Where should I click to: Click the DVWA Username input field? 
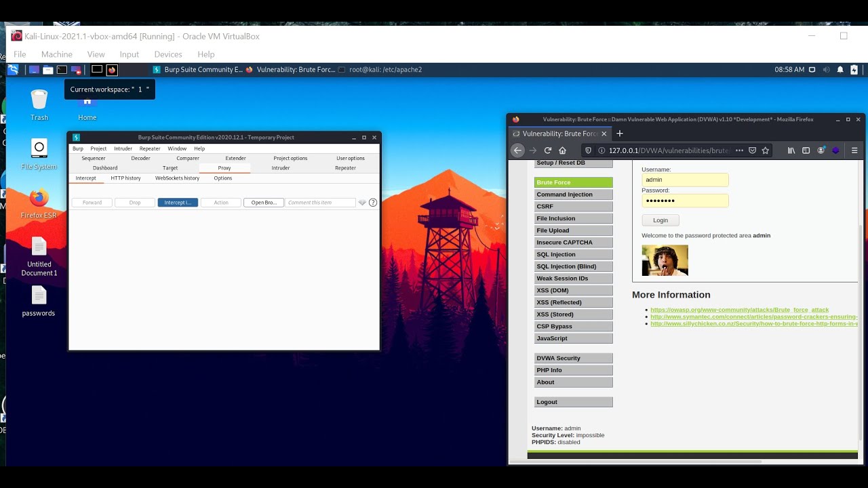click(x=685, y=180)
